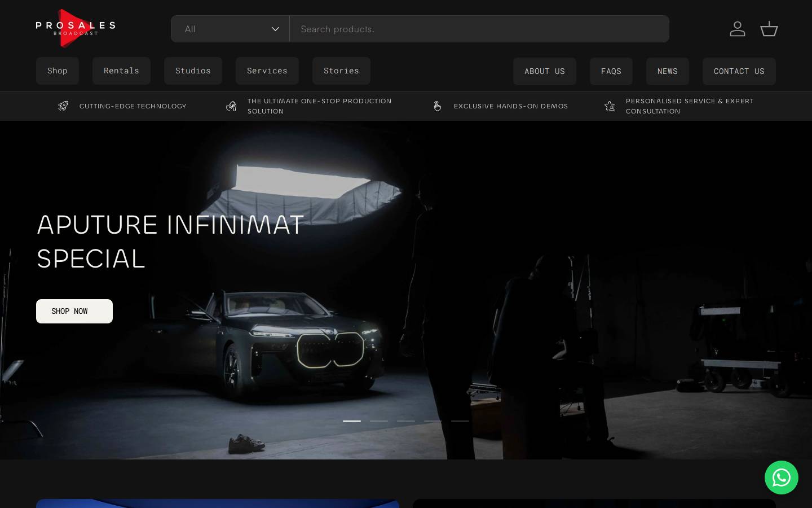Open the Stories menu
Screen dimensions: 812x508
pos(341,71)
